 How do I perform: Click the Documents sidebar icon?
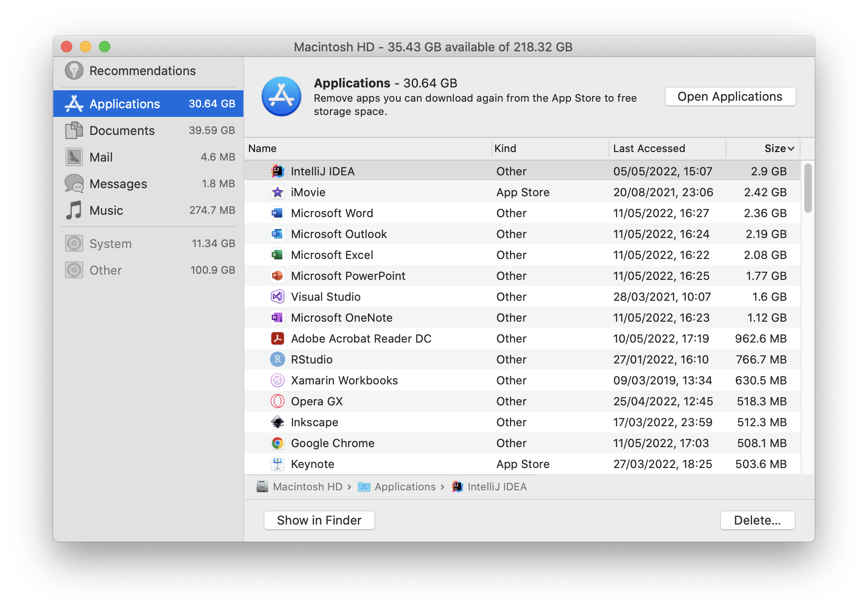click(x=74, y=130)
